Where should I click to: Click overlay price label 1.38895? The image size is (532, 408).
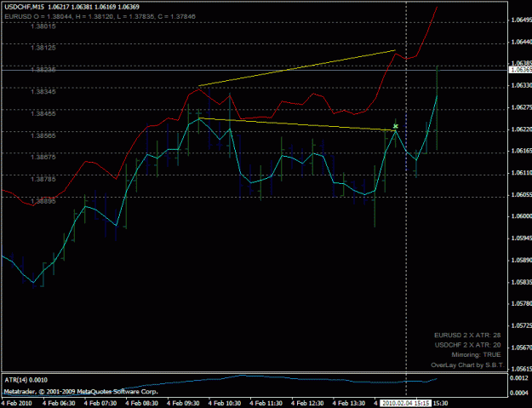tap(43, 201)
